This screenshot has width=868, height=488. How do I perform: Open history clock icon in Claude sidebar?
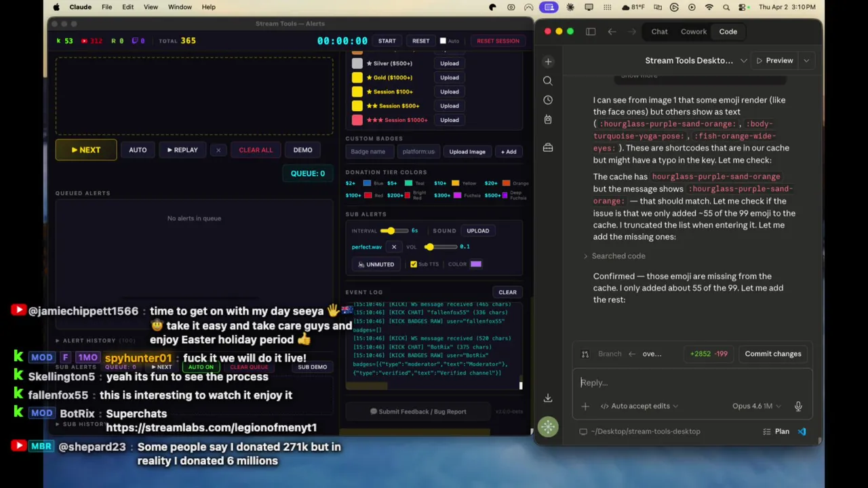click(x=548, y=100)
